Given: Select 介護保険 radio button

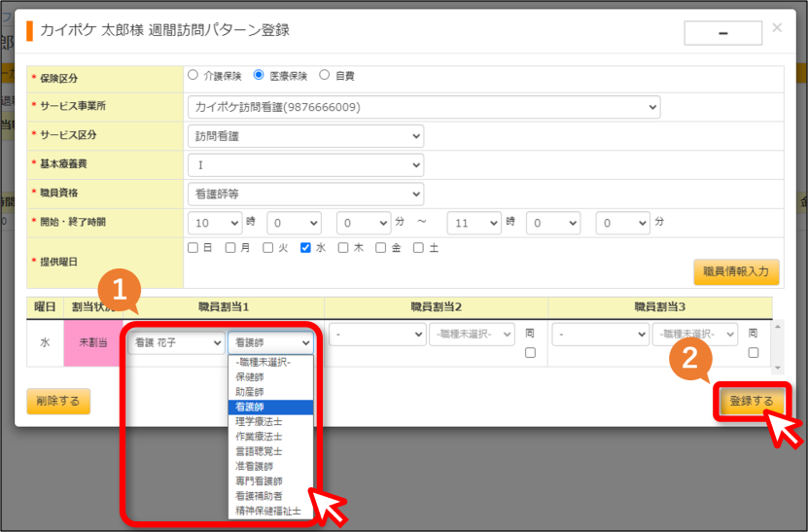Looking at the screenshot, I should tap(193, 75).
